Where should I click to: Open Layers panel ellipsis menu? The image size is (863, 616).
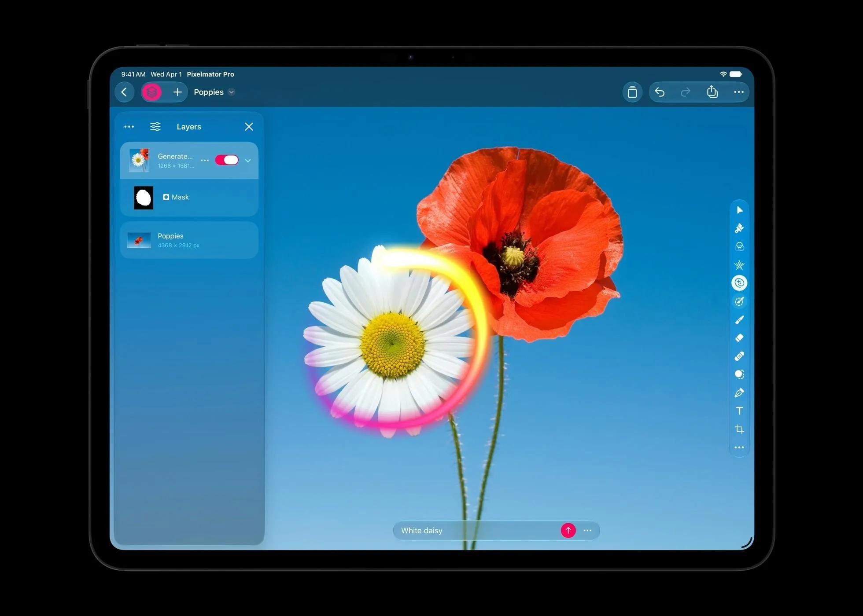tap(129, 127)
